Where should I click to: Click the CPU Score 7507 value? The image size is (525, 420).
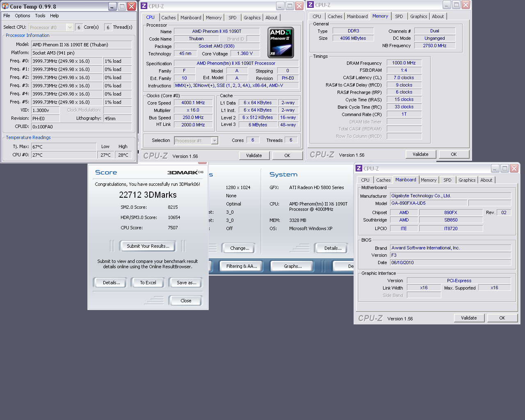click(173, 228)
